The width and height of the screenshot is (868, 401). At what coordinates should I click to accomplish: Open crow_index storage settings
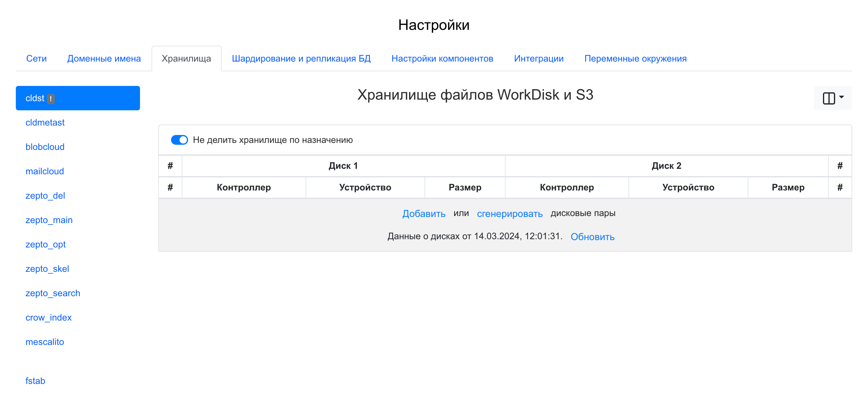(48, 318)
